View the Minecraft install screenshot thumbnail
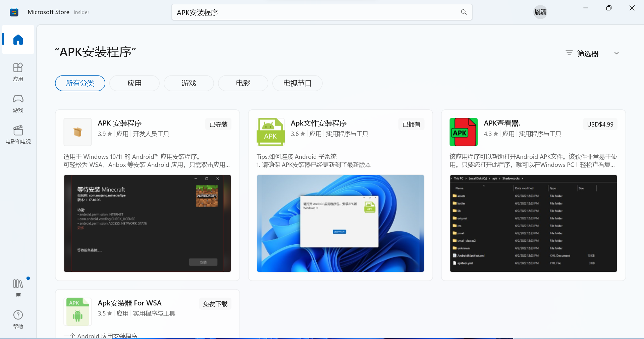Screen dimensions: 644x339 [x=148, y=223]
